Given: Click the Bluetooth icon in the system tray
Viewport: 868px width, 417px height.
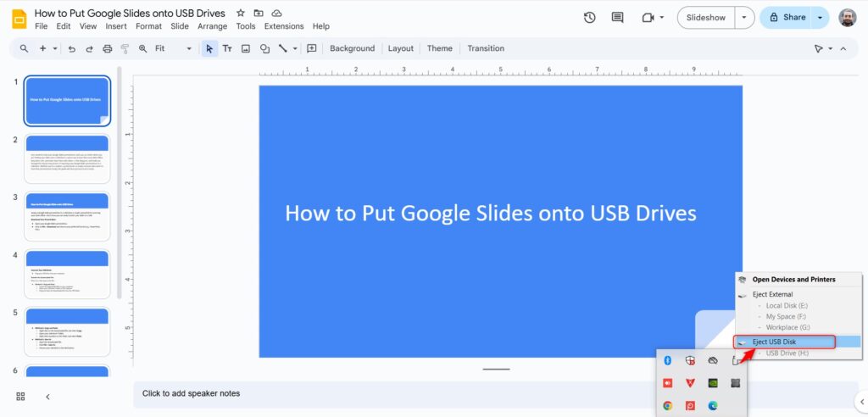Looking at the screenshot, I should (x=667, y=360).
